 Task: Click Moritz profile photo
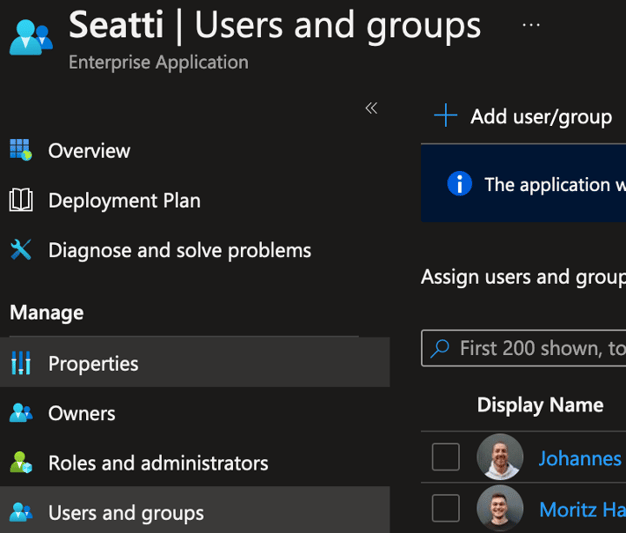coord(500,508)
